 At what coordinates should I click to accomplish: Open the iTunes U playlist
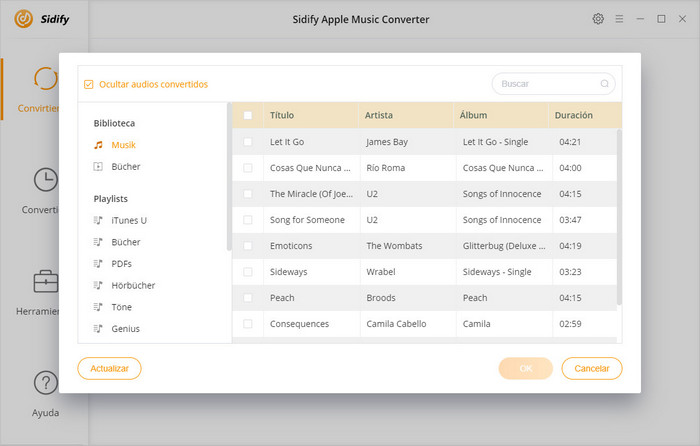pyautogui.click(x=129, y=220)
